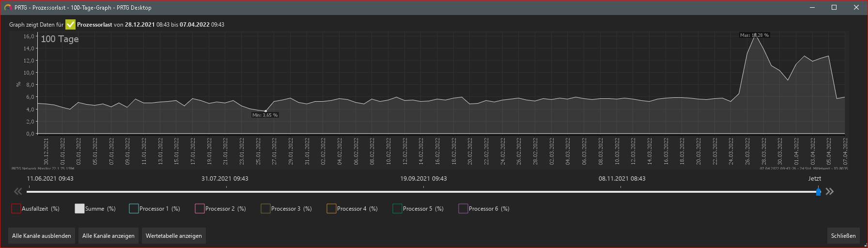Click the Max: 16,28 % label on graph
868x248 pixels.
[x=754, y=35]
